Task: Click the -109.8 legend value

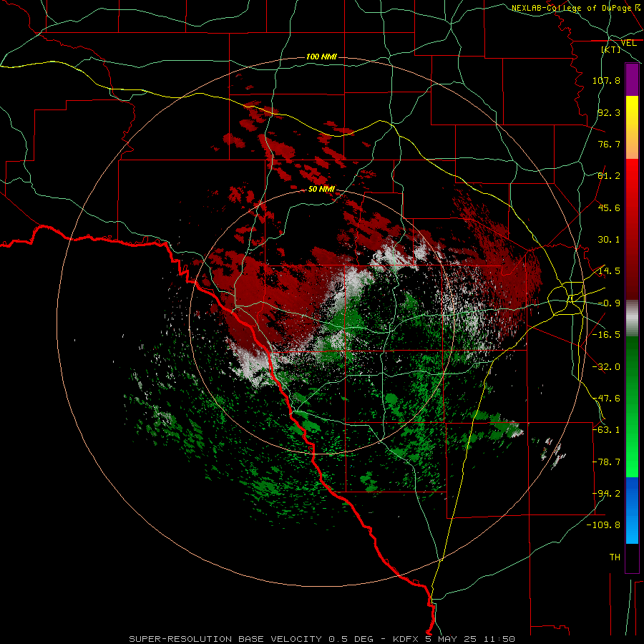Action: 604,525
